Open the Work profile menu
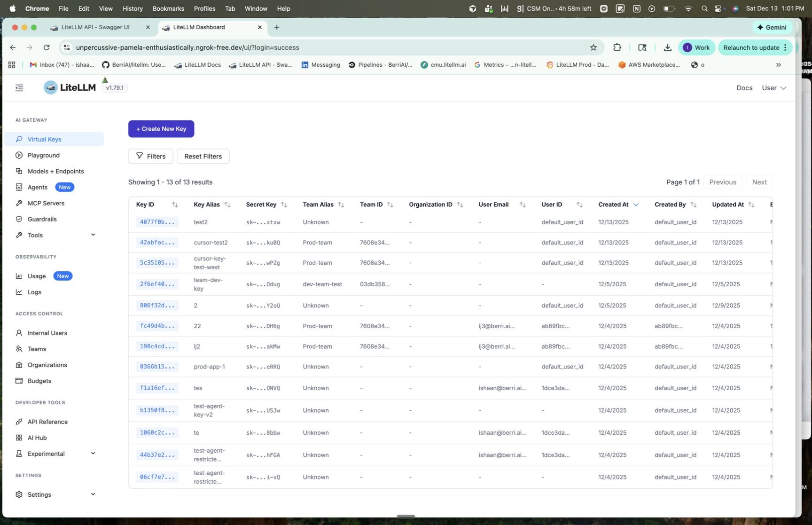 click(696, 47)
